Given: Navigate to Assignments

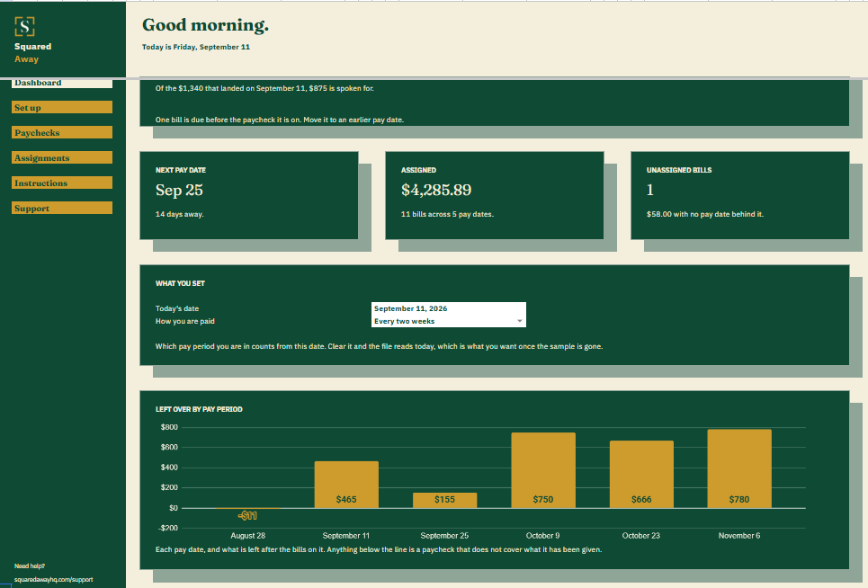Looking at the screenshot, I should 61,157.
